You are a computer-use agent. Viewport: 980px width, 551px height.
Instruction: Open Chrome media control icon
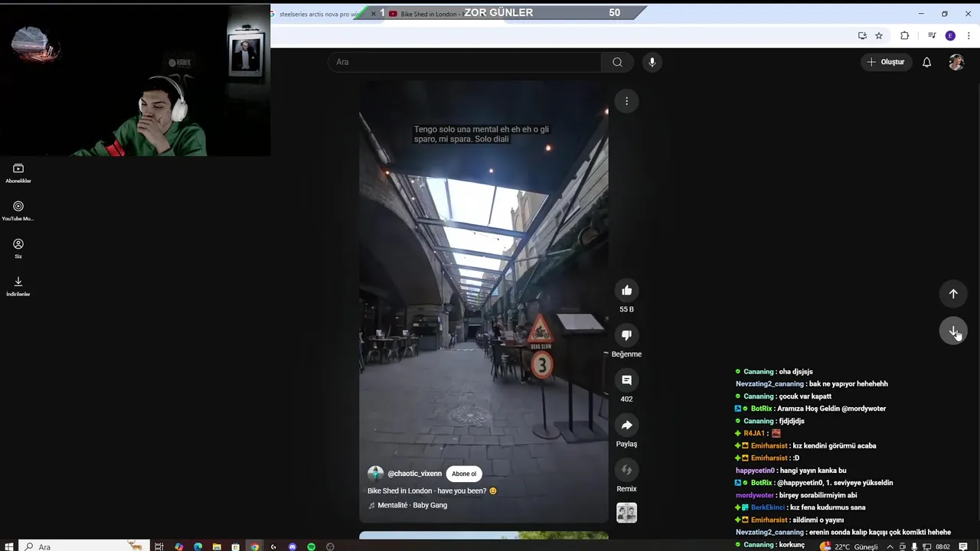pos(932,35)
